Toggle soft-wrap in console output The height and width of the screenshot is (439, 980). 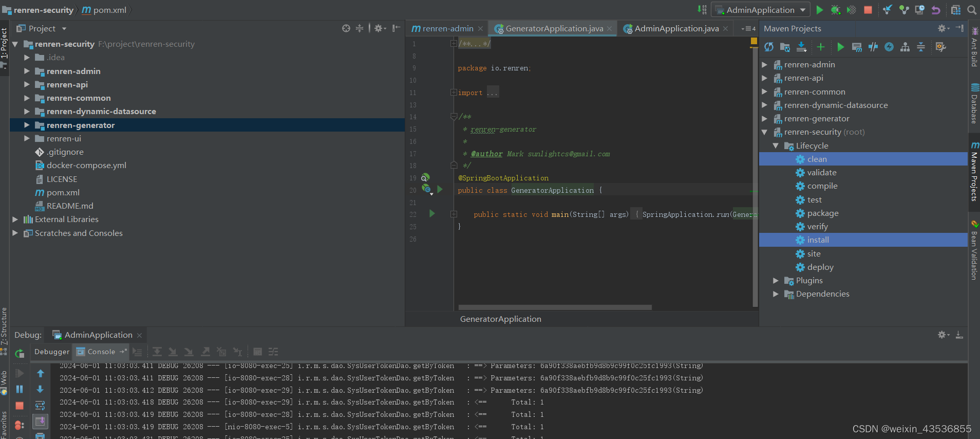[40, 406]
